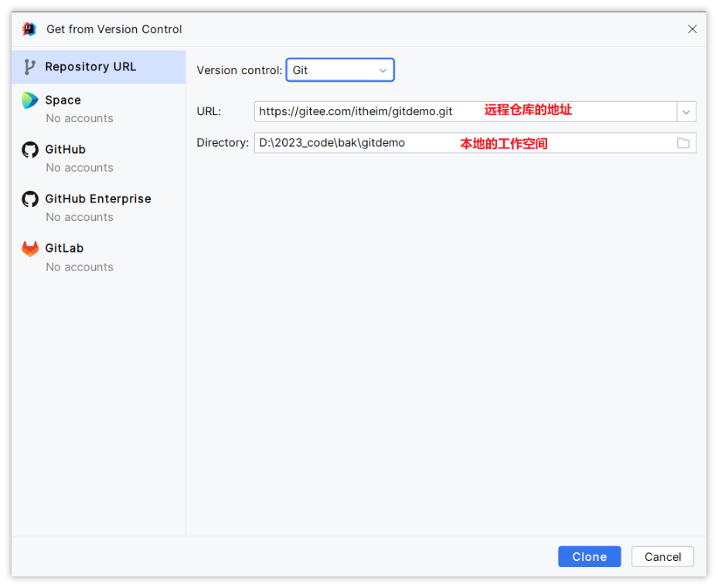718x588 pixels.
Task: Click inside the Directory path field
Action: tap(464, 144)
